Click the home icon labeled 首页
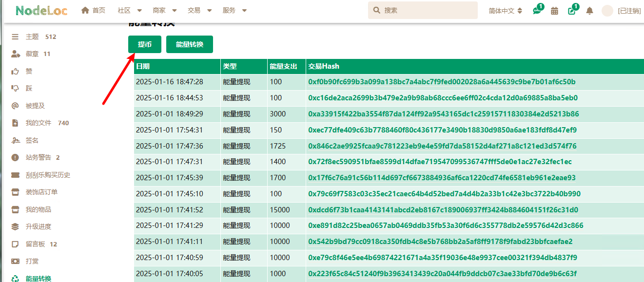 (93, 10)
